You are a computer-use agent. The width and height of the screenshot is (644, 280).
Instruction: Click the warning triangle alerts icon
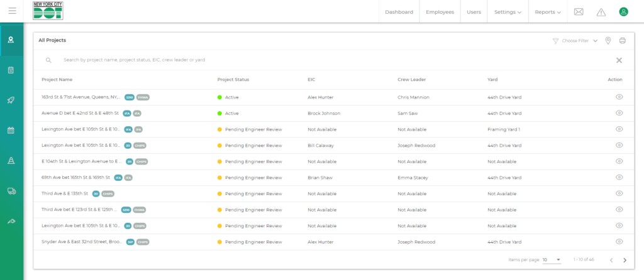pyautogui.click(x=601, y=12)
